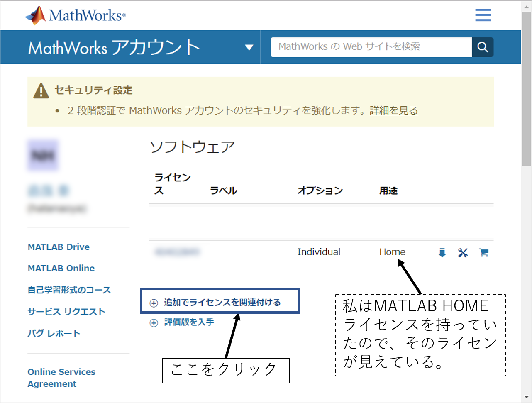
Task: Click the scrollbar down arrow
Action: [527, 397]
